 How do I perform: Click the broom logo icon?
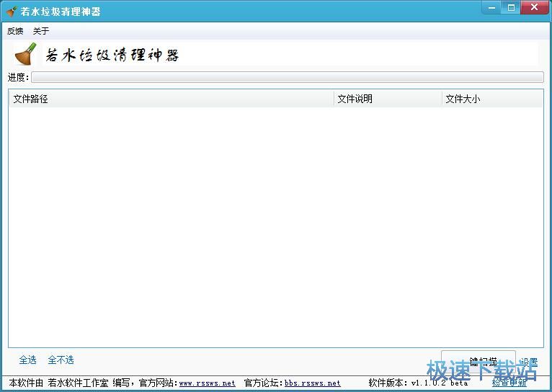coord(26,54)
